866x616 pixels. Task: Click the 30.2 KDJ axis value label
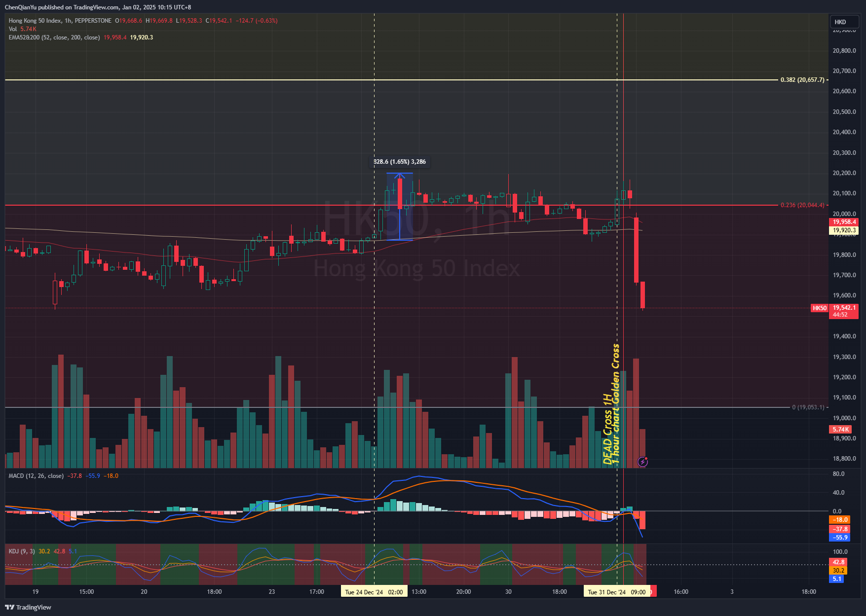click(x=838, y=571)
